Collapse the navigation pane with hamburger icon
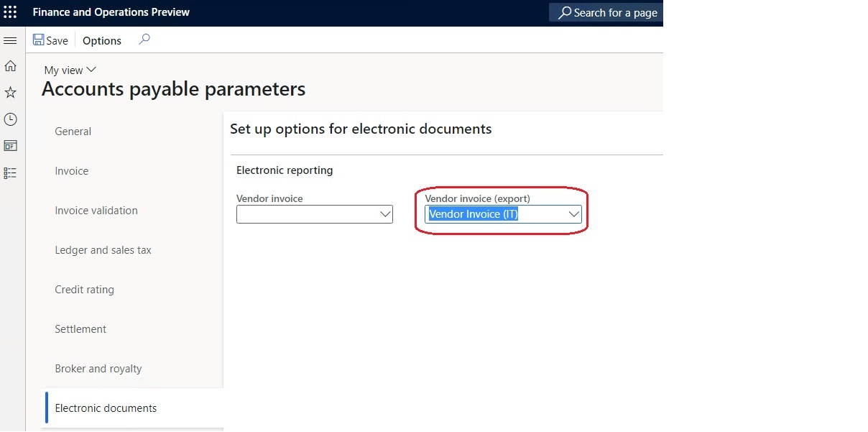The height and width of the screenshot is (432, 868). 10,40
